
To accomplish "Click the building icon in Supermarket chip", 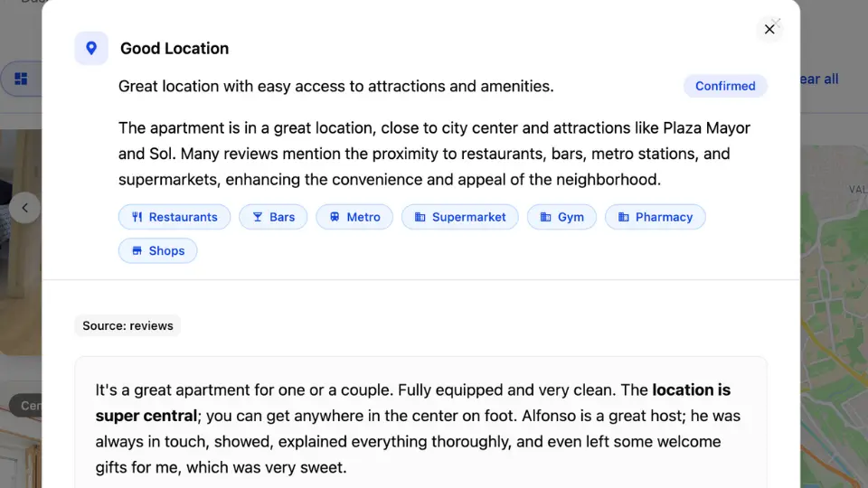I will tap(420, 217).
